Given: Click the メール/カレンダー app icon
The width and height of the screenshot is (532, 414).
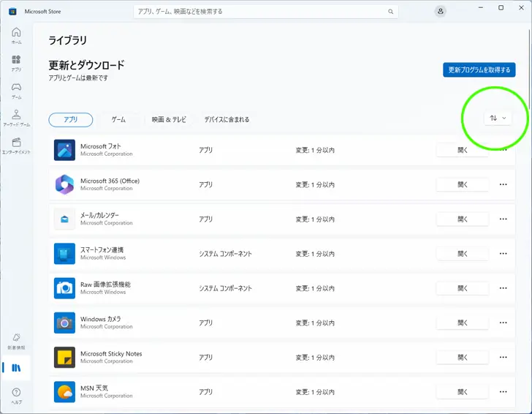Looking at the screenshot, I should coord(64,219).
